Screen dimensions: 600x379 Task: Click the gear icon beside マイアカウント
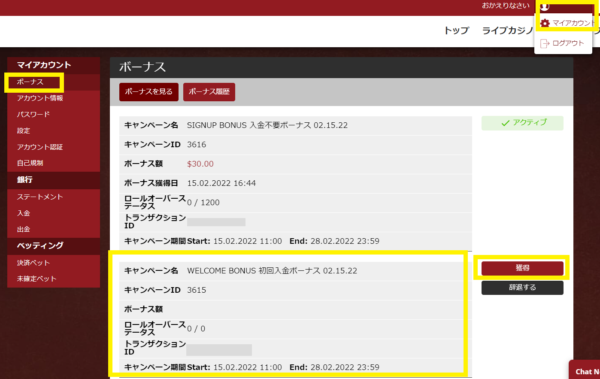pos(545,23)
